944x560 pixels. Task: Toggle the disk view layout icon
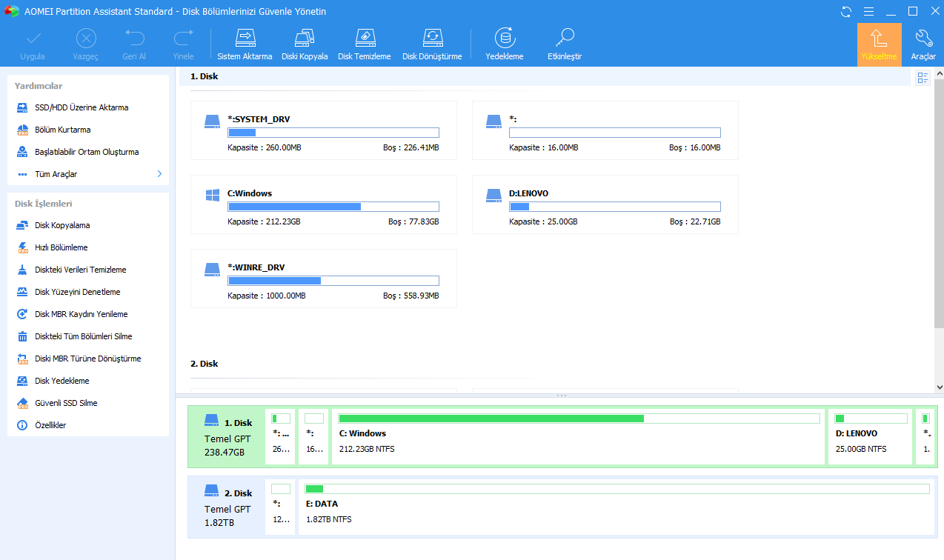[x=923, y=78]
